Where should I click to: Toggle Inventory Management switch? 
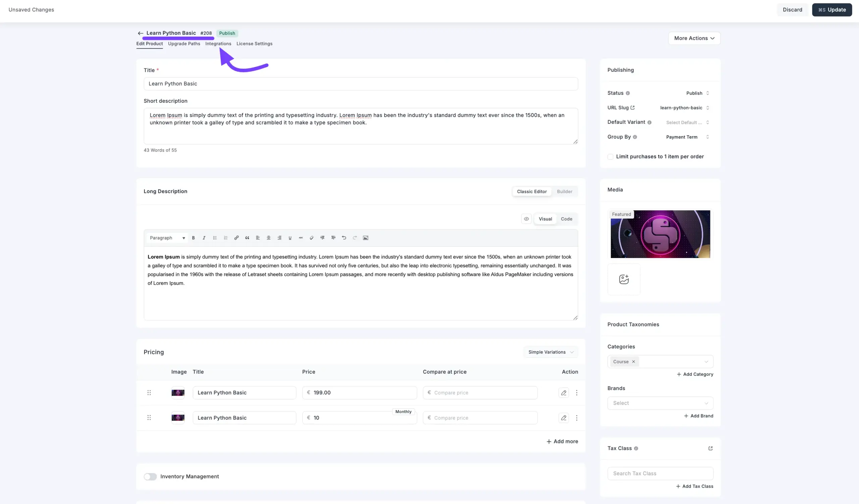tap(150, 476)
